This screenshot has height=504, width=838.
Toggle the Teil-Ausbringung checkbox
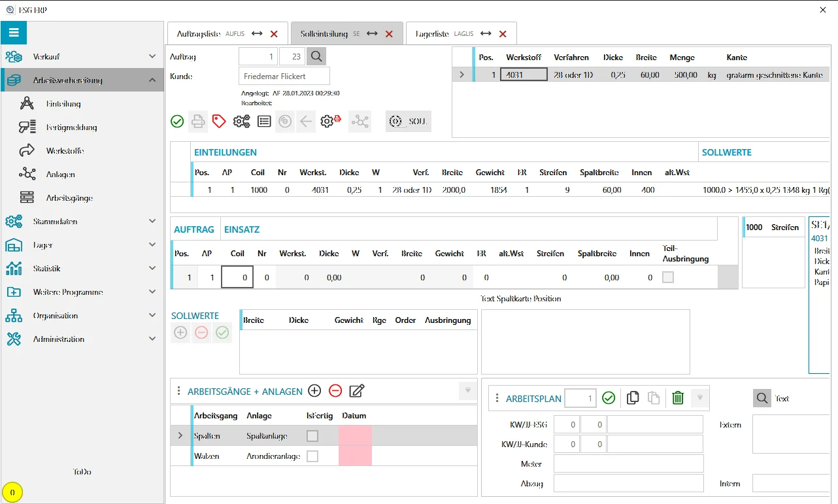tap(667, 277)
